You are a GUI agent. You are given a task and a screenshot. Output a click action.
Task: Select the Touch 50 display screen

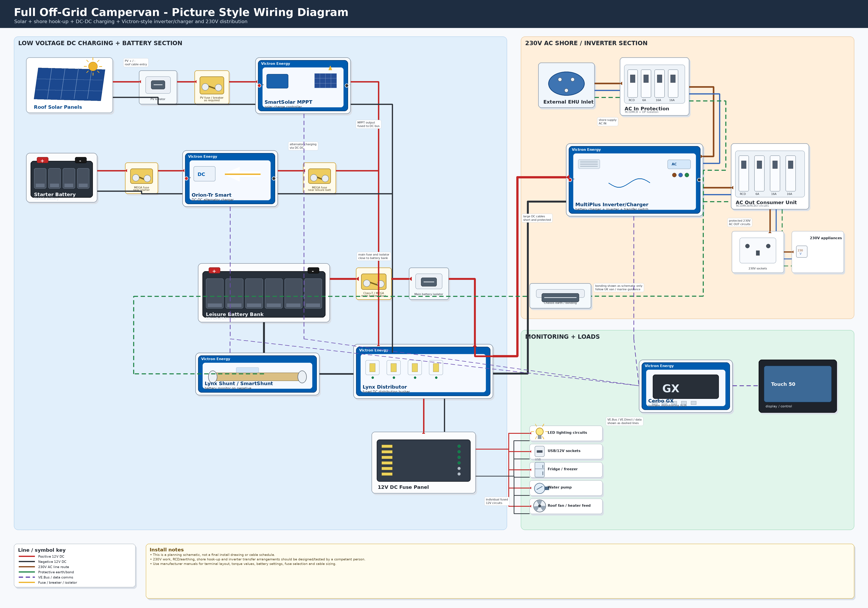(798, 384)
